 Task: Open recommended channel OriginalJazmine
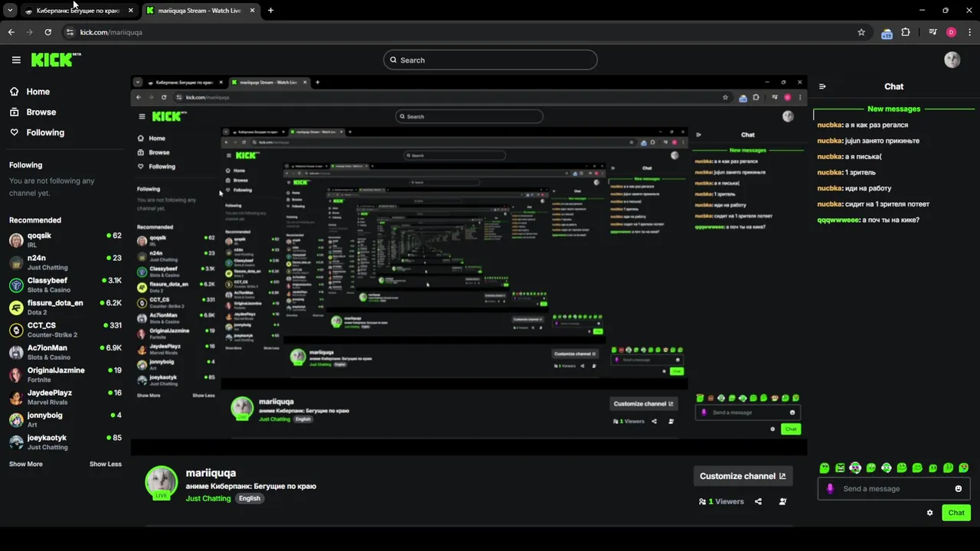[x=65, y=374]
